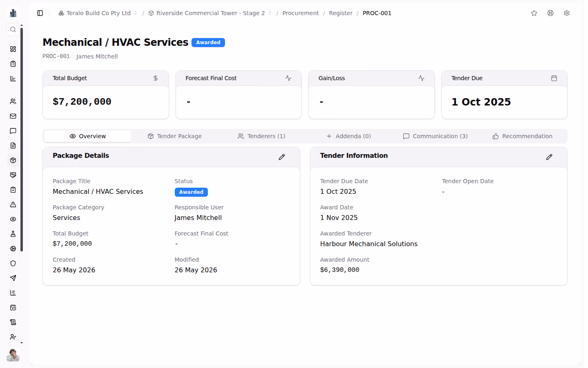Open the help lifebuoy icon in header
The image size is (588, 368).
550,13
